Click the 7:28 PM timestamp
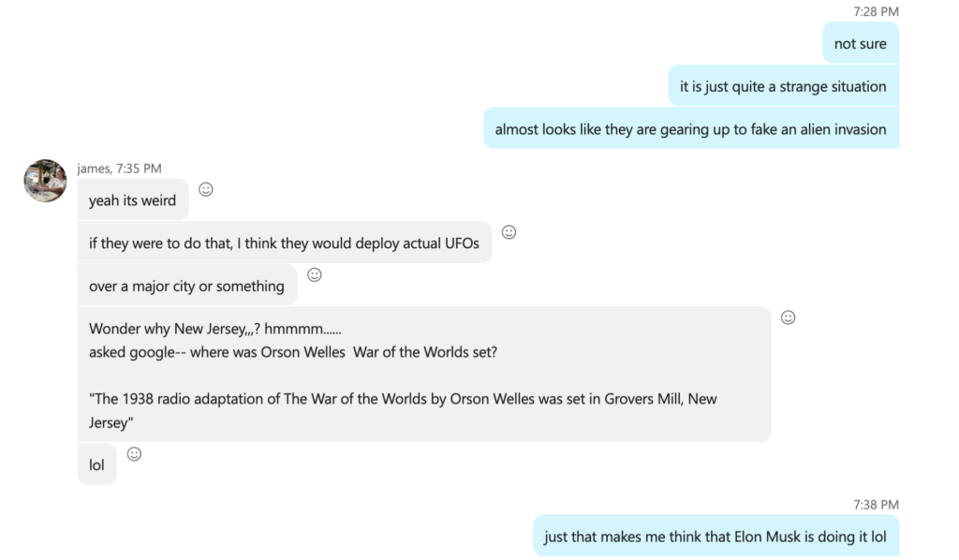This screenshot has width=959, height=560. point(876,12)
